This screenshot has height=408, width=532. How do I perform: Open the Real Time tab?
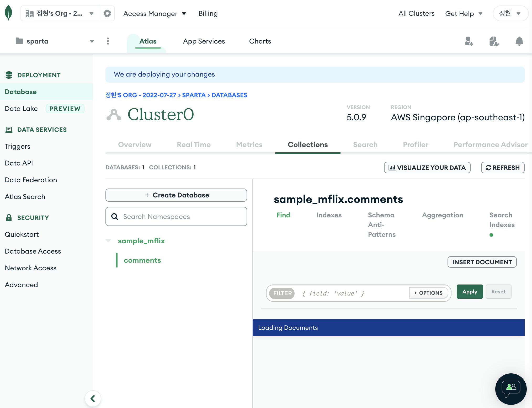point(194,144)
